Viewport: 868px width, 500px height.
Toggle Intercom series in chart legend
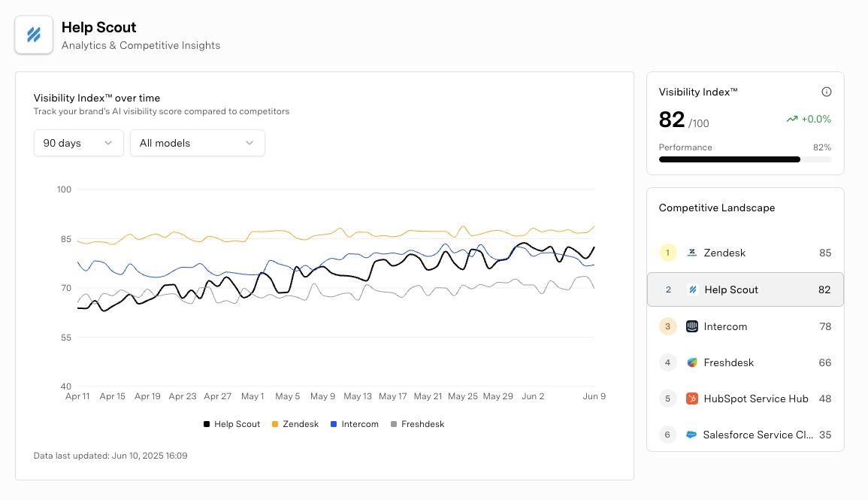354,424
